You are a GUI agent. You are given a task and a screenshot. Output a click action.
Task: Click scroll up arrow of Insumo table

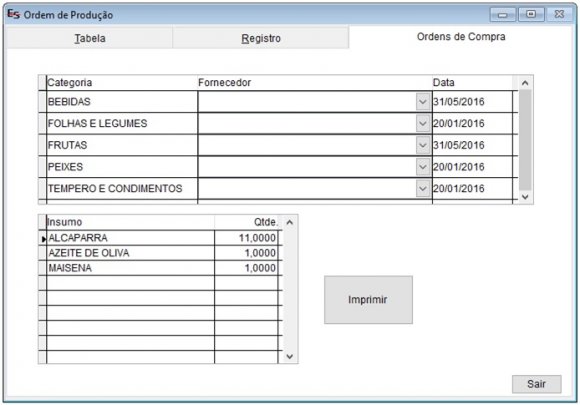[x=290, y=222]
